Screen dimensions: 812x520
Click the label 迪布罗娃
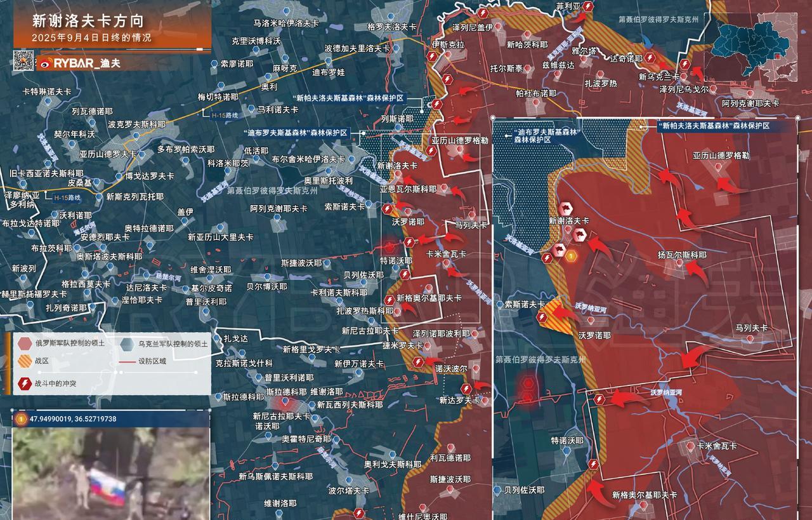point(329,72)
